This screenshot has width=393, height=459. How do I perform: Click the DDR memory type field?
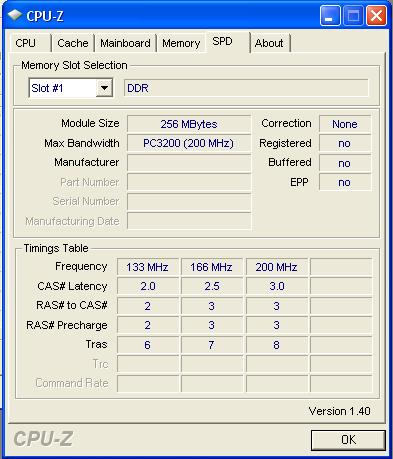[x=246, y=88]
